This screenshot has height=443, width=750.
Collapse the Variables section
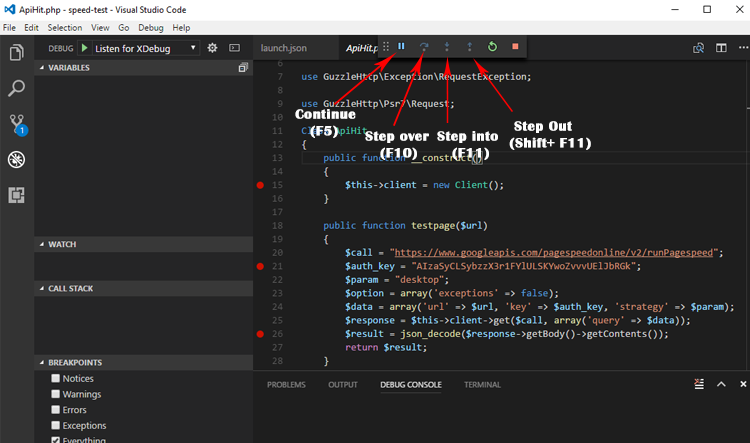(x=70, y=68)
